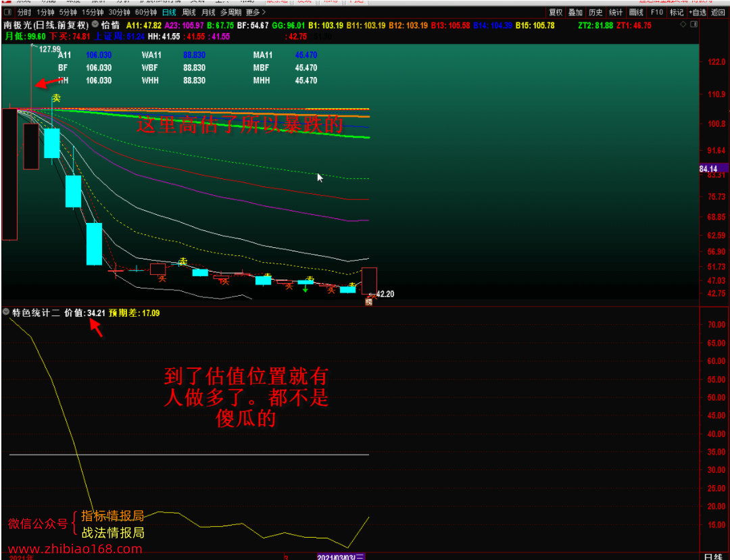Image resolution: width=730 pixels, height=560 pixels.
Task: Click the GG:96.01 indicator value
Action: tap(288, 26)
